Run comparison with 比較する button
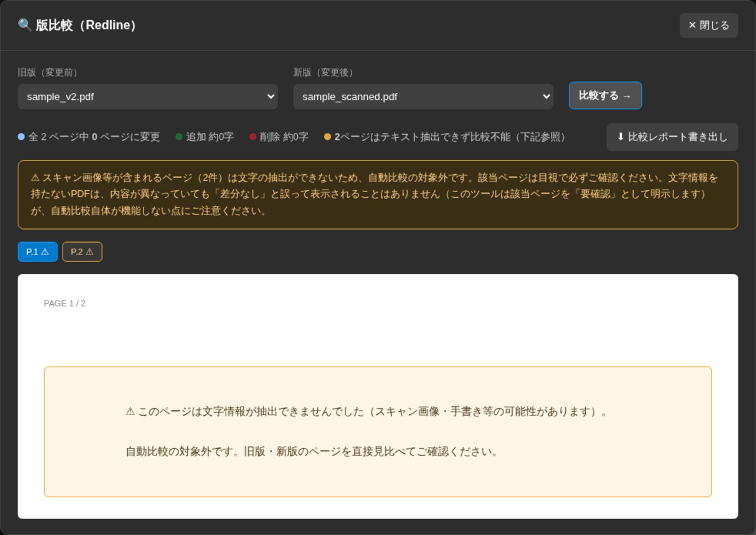 (x=605, y=96)
